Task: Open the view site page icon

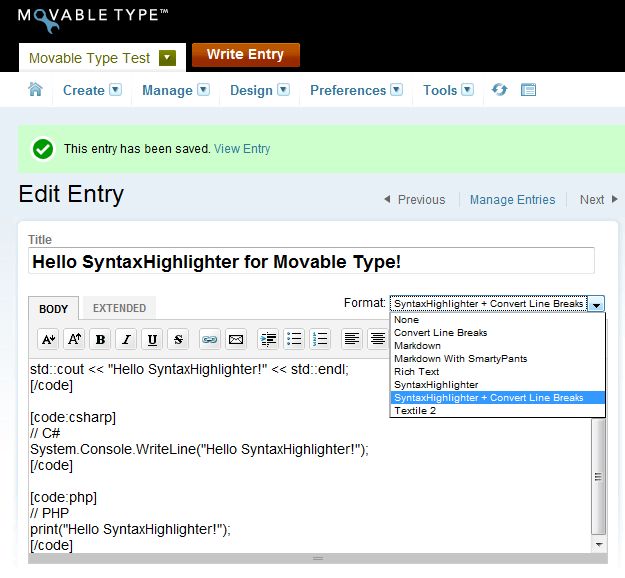Action: (528, 90)
